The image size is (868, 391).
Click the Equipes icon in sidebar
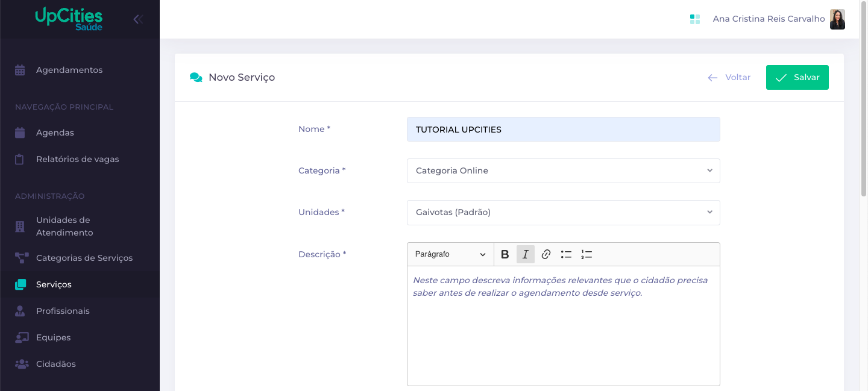[22, 337]
